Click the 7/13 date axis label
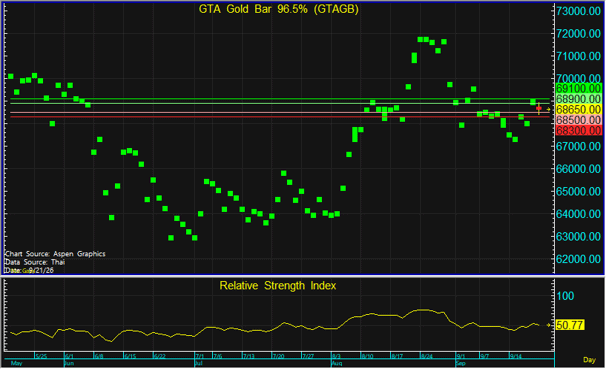606x369 pixels. tap(249, 356)
